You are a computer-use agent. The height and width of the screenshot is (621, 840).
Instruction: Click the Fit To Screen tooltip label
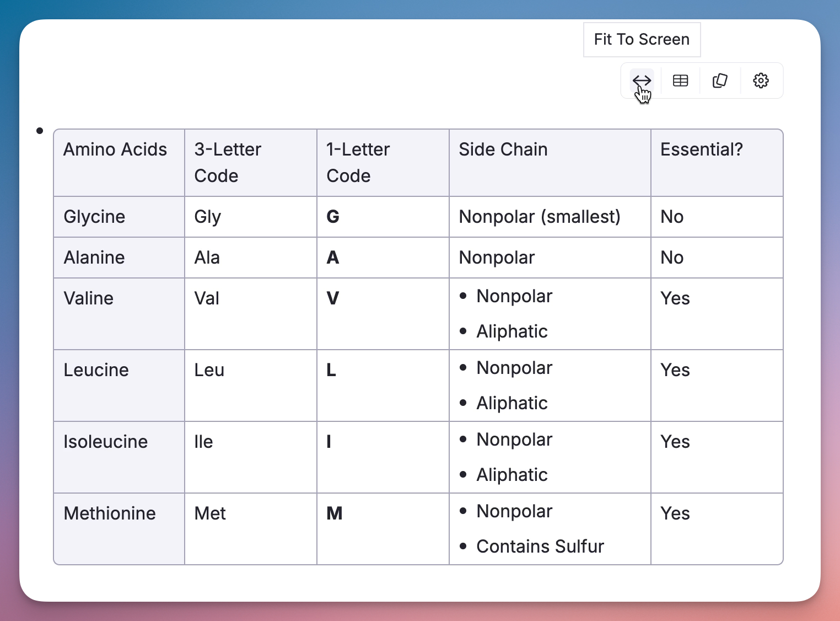pos(642,40)
